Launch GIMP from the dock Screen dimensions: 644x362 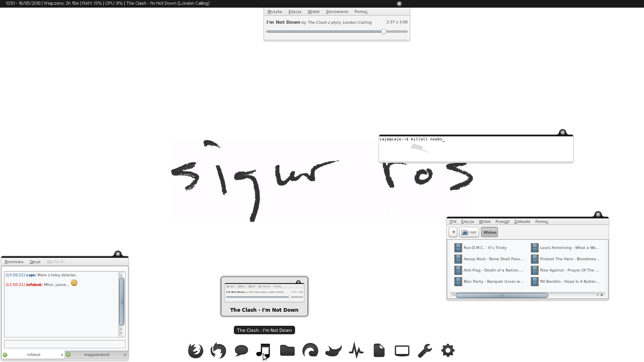click(333, 351)
